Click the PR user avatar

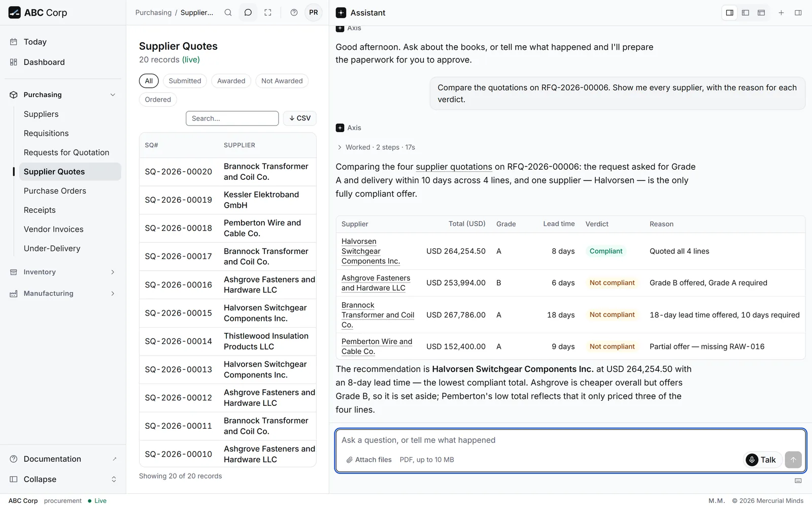coord(314,13)
